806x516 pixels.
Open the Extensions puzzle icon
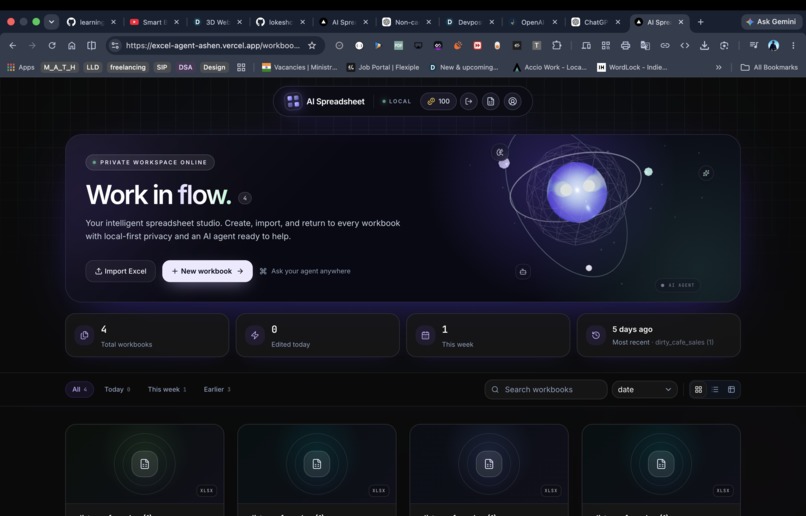556,45
